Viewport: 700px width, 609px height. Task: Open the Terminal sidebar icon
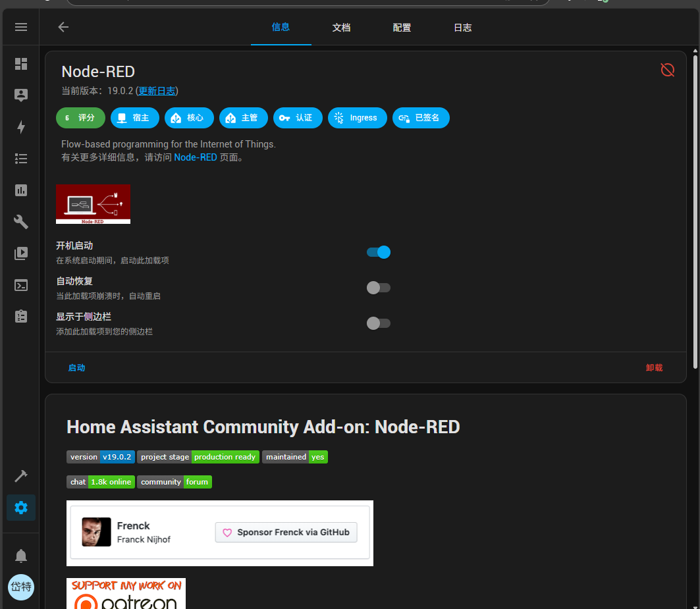pos(21,285)
